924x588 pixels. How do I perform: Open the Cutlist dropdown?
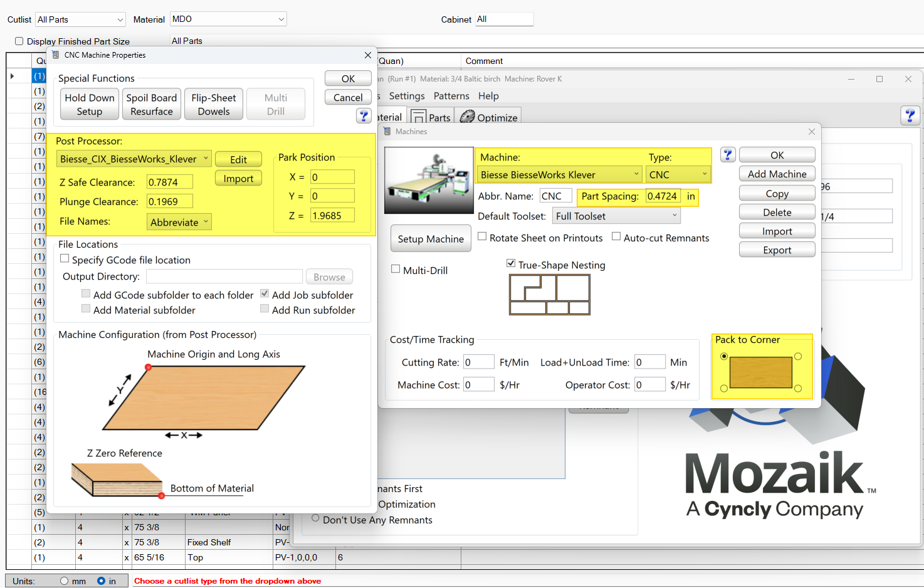click(x=80, y=19)
